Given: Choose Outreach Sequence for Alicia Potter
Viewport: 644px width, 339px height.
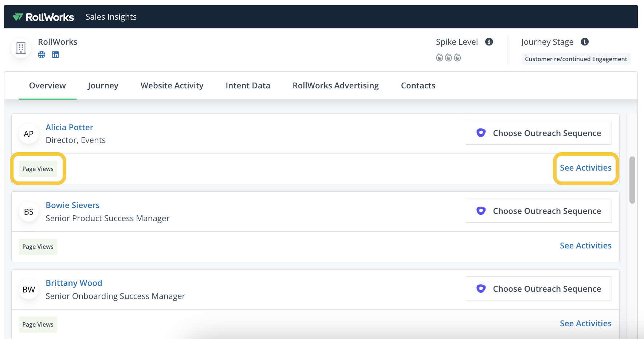Looking at the screenshot, I should pos(539,133).
